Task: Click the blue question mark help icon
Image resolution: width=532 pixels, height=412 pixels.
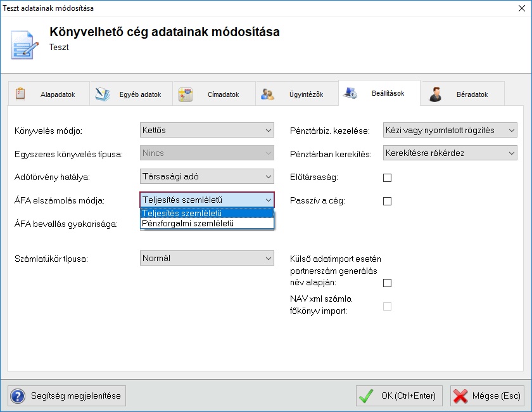Action: pyautogui.click(x=18, y=396)
